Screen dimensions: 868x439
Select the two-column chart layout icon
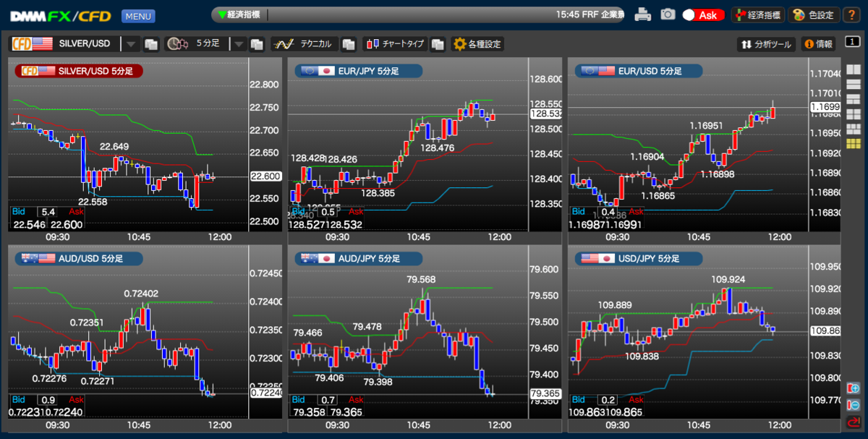tap(853, 71)
